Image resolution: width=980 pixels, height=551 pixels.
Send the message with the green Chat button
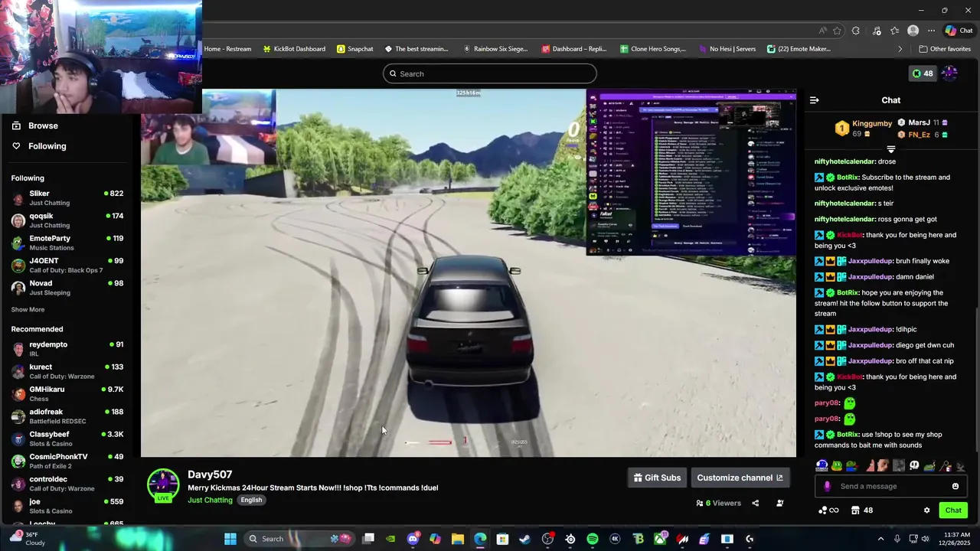click(953, 510)
